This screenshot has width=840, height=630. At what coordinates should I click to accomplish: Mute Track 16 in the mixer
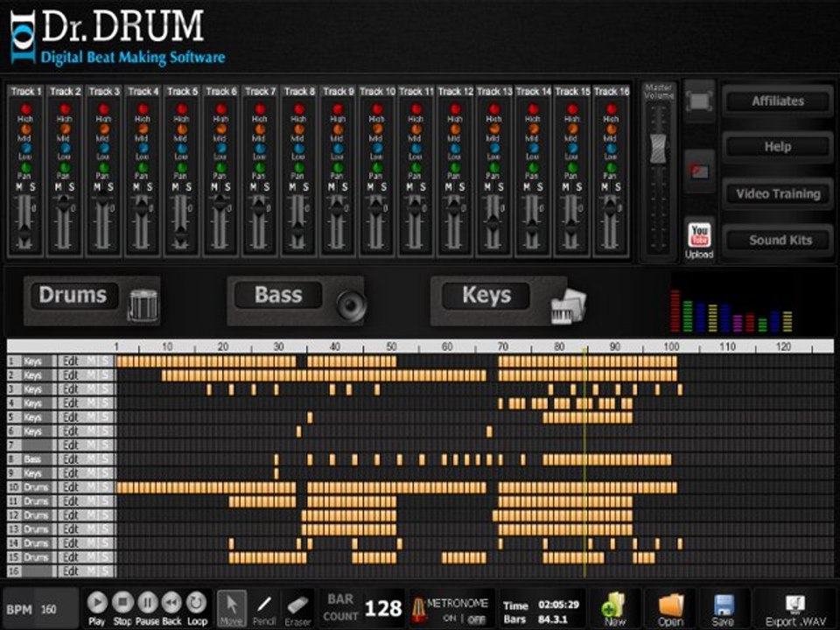pos(605,187)
